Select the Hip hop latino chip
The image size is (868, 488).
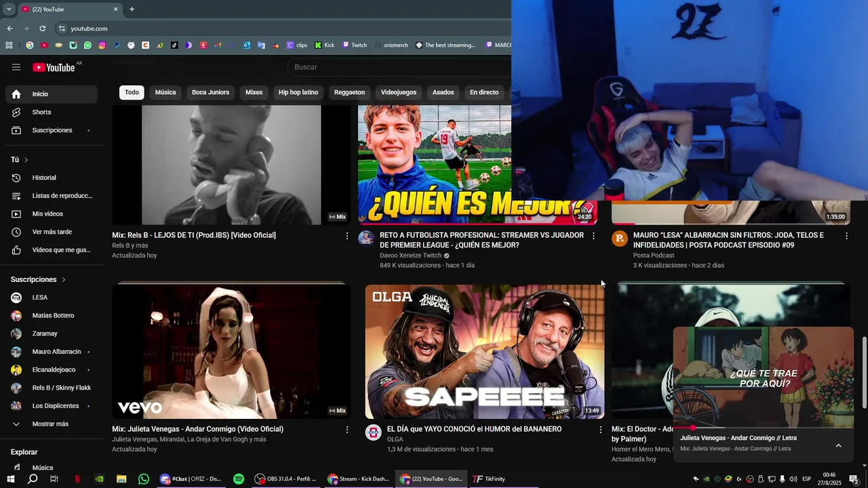298,92
